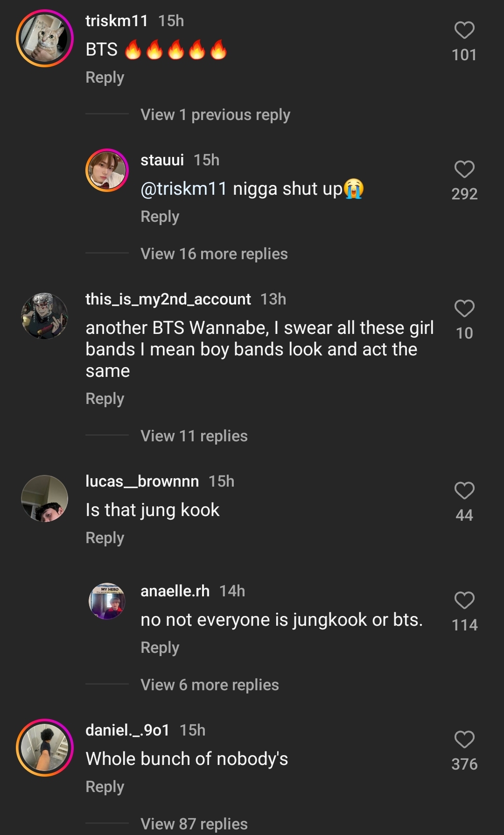Like triskm11's BTS comment
Screen dimensions: 504x835
point(464,30)
